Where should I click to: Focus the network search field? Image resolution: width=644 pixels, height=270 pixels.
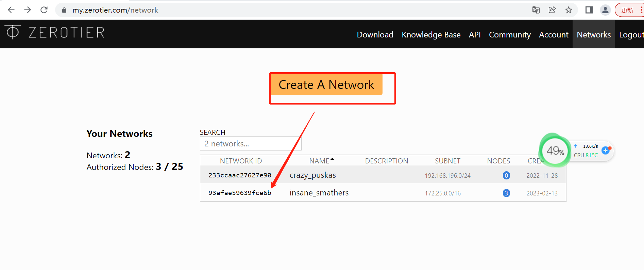(251, 143)
